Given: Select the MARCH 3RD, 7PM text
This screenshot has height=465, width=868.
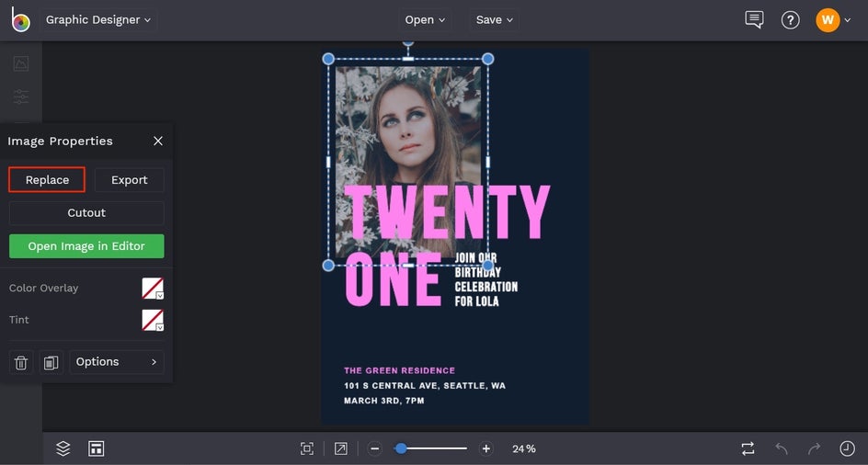Looking at the screenshot, I should pyautogui.click(x=384, y=401).
